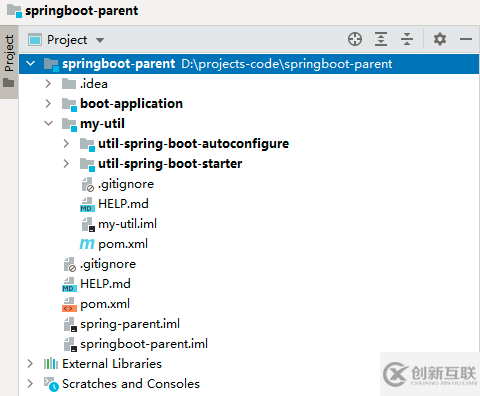Click the my-util module folder icon

coord(69,124)
